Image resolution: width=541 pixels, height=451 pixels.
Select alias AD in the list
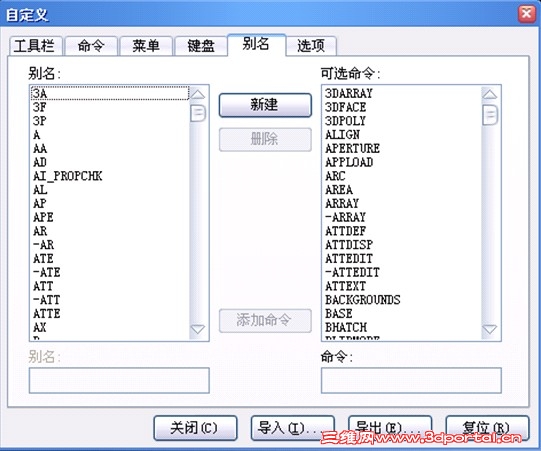click(110, 162)
